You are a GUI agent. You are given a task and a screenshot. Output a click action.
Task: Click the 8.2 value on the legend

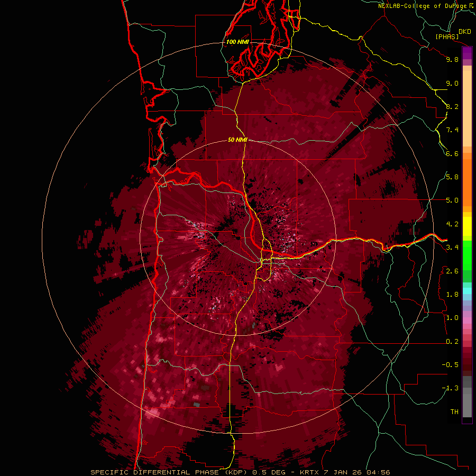[x=452, y=106]
